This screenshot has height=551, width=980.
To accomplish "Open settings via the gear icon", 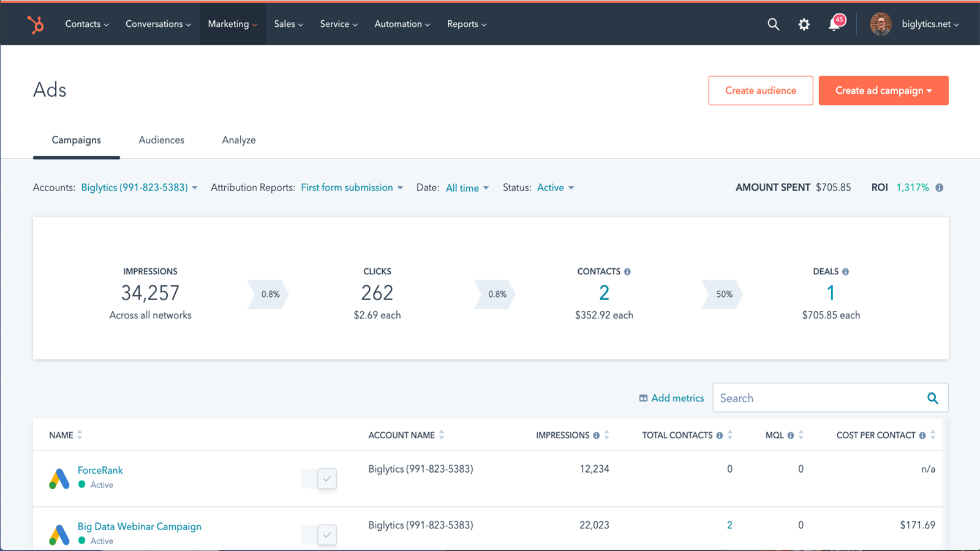I will click(804, 24).
